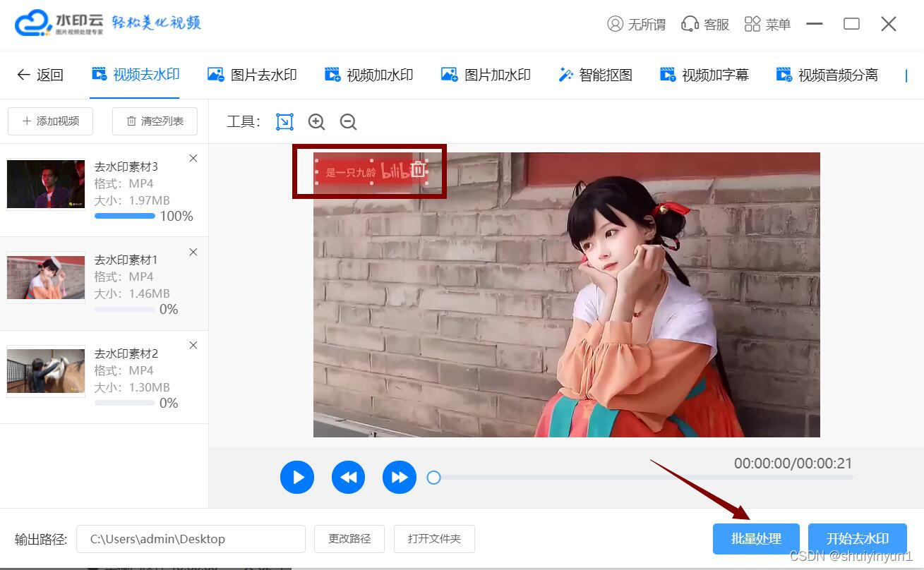Switch to 视频音频分离 tab
924x570 pixels.
pyautogui.click(x=827, y=74)
